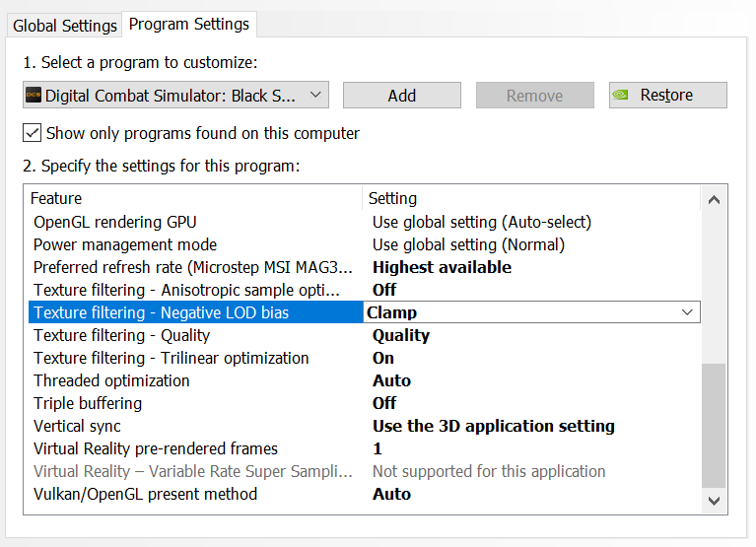
Task: Click the Feature column header
Action: click(x=195, y=198)
